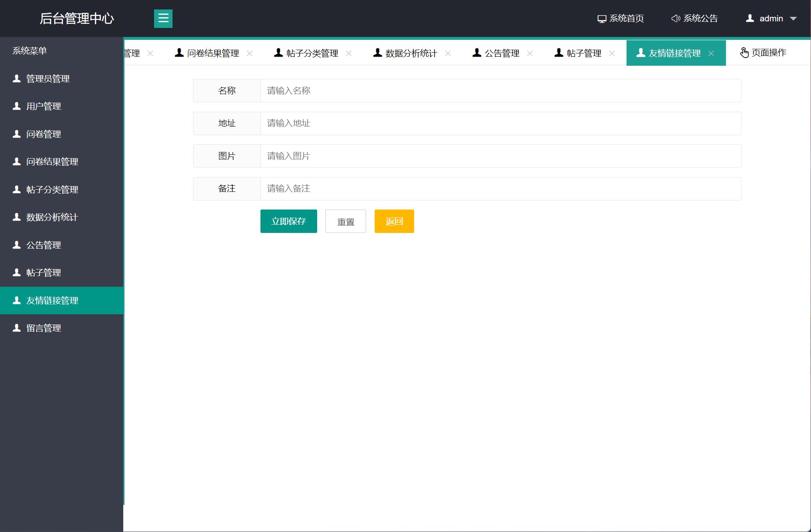Click the 重置 button

tap(346, 221)
